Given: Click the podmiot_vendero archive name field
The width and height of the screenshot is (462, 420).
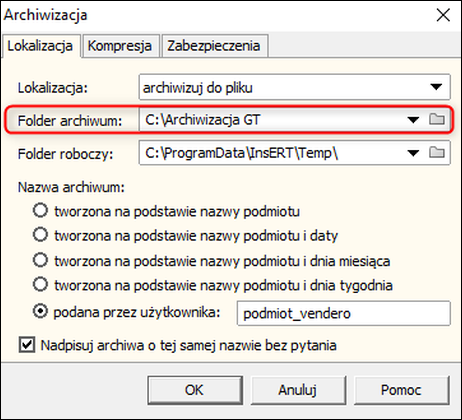Looking at the screenshot, I should tap(343, 313).
